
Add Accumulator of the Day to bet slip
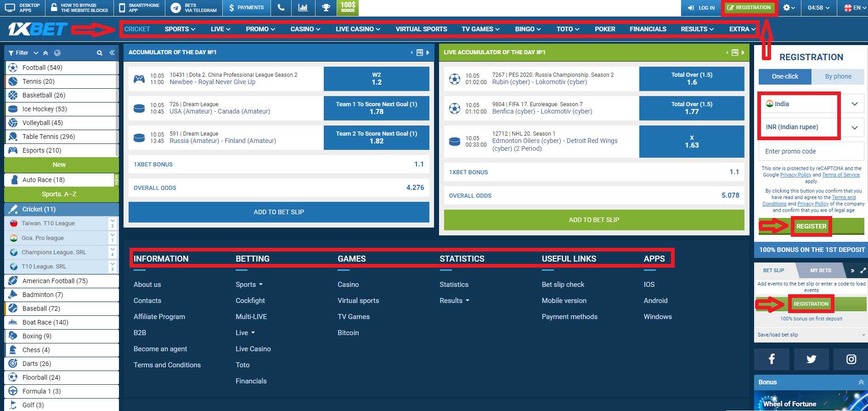[x=279, y=212]
